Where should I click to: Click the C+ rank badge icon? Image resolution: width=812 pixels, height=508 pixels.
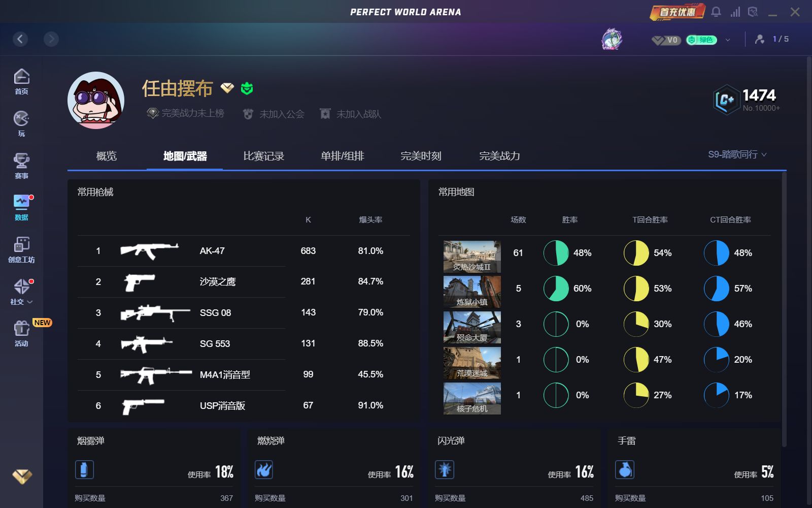click(x=726, y=100)
